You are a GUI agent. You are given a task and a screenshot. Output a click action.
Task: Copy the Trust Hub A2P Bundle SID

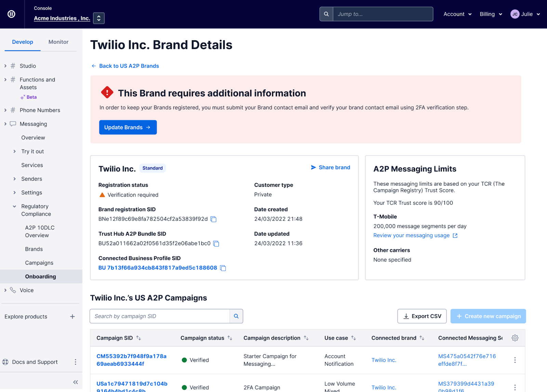[x=216, y=243]
